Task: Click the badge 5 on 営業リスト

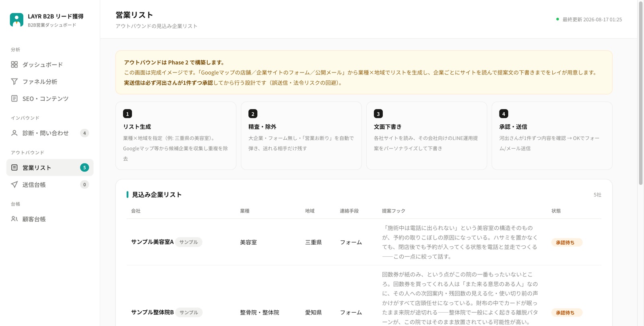Action: (x=85, y=167)
